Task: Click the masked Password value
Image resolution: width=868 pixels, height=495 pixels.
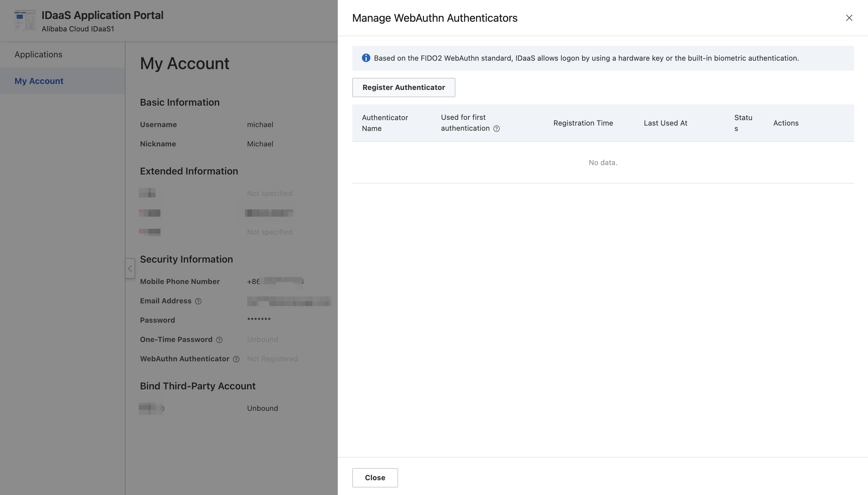Action: pos(259,320)
